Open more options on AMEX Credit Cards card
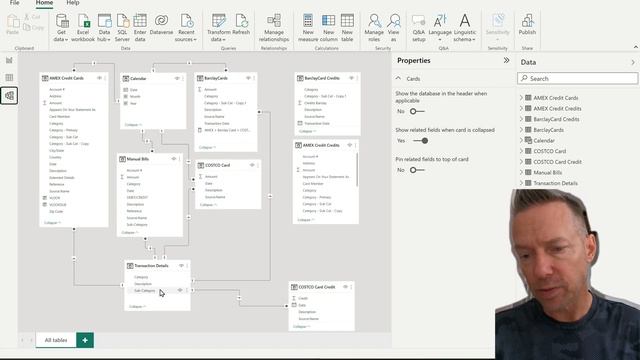640x360 pixels. tap(105, 78)
